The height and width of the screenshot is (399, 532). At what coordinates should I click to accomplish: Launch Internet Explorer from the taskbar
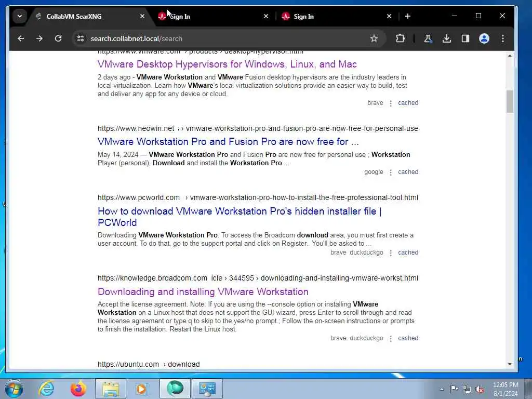tap(46, 389)
